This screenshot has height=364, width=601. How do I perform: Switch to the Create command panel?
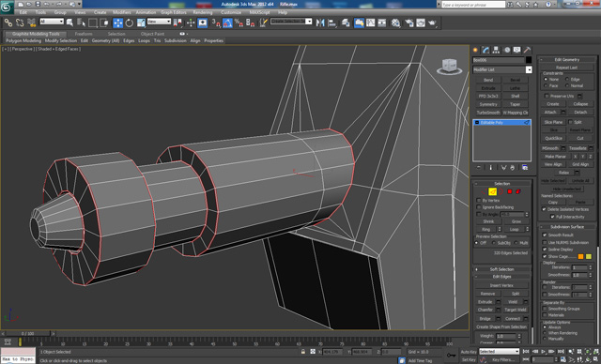click(476, 50)
